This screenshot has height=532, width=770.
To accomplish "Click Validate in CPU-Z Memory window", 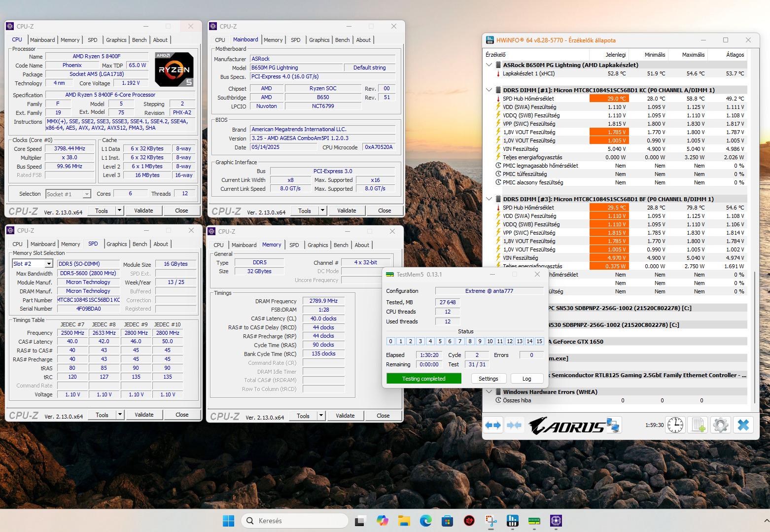I will (x=345, y=416).
